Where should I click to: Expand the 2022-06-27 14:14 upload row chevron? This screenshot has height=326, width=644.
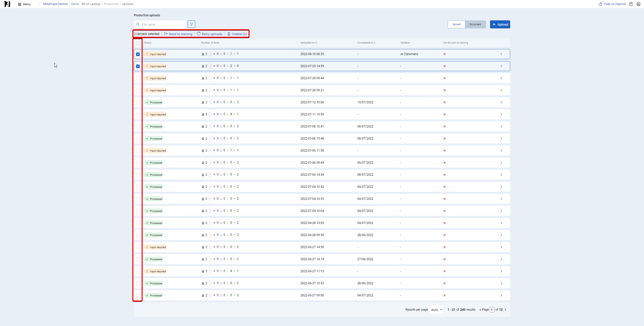[501, 259]
